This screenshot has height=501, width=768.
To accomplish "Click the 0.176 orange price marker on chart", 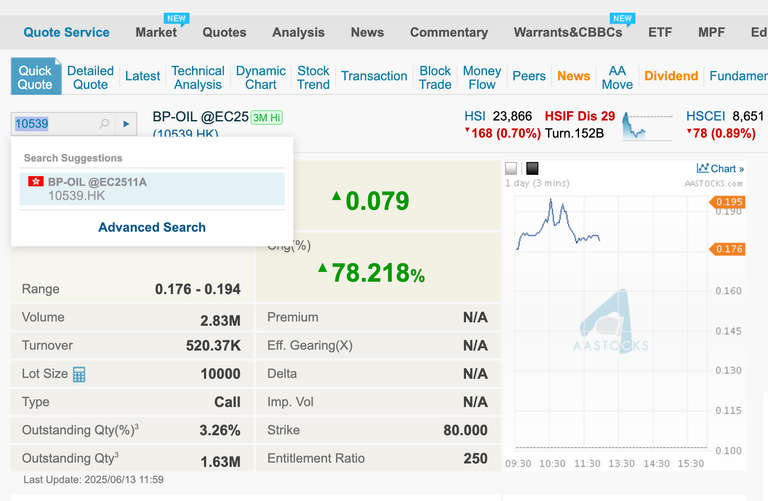I will pyautogui.click(x=728, y=249).
